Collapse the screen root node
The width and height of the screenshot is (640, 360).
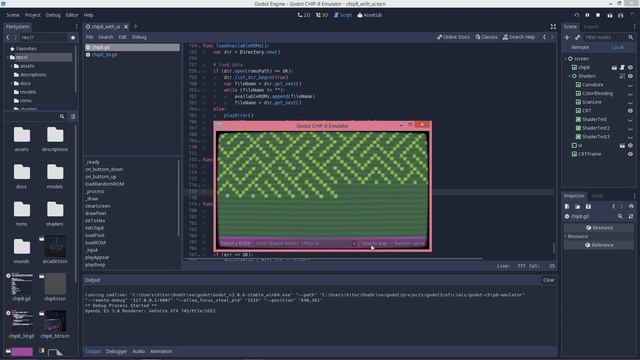point(566,59)
